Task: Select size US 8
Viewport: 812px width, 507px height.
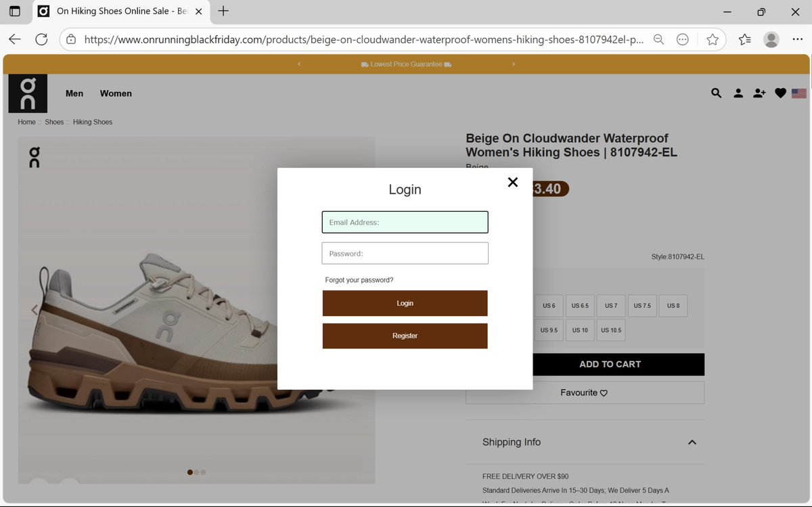Action: tap(673, 306)
